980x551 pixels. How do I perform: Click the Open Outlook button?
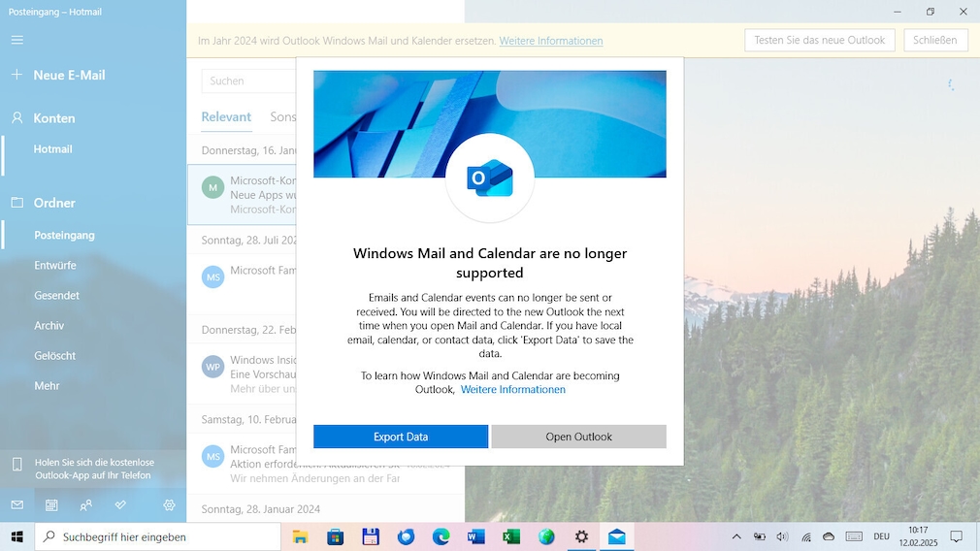point(578,437)
